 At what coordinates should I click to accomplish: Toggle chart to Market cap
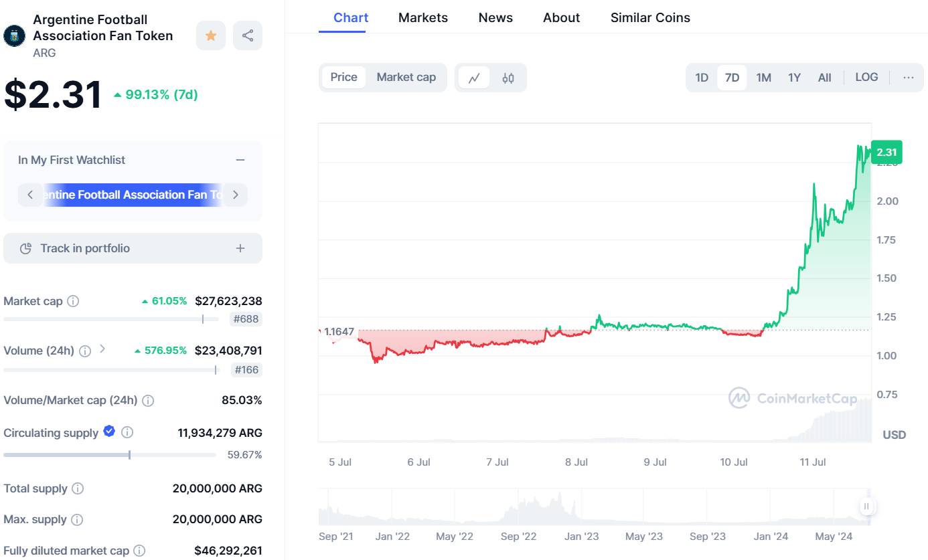406,77
